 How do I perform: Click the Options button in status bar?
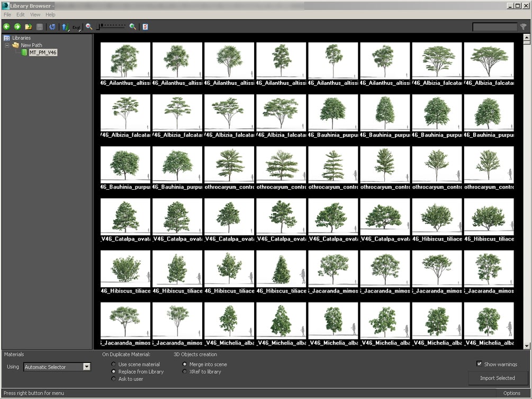[512, 393]
